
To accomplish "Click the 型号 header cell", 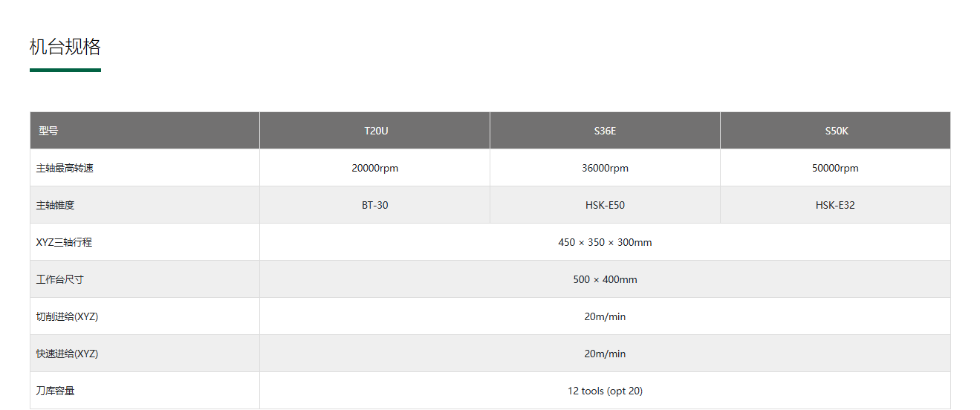I will [x=48, y=131].
